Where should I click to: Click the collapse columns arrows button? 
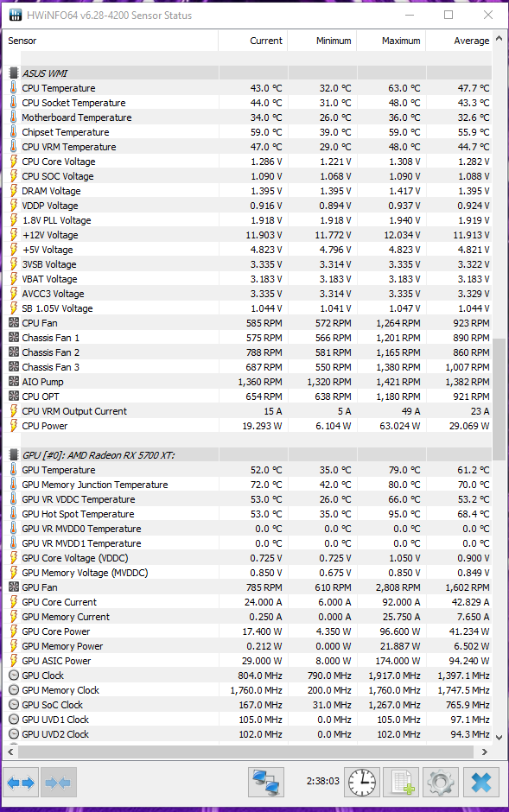coord(58,782)
